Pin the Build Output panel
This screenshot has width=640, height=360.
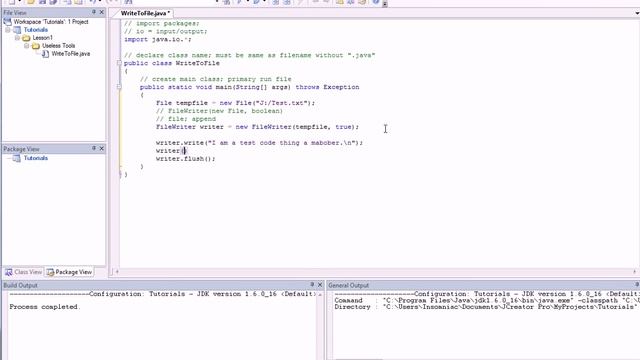312,284
